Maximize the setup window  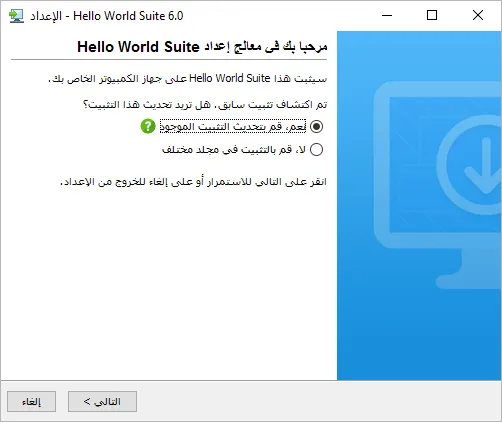[x=432, y=15]
